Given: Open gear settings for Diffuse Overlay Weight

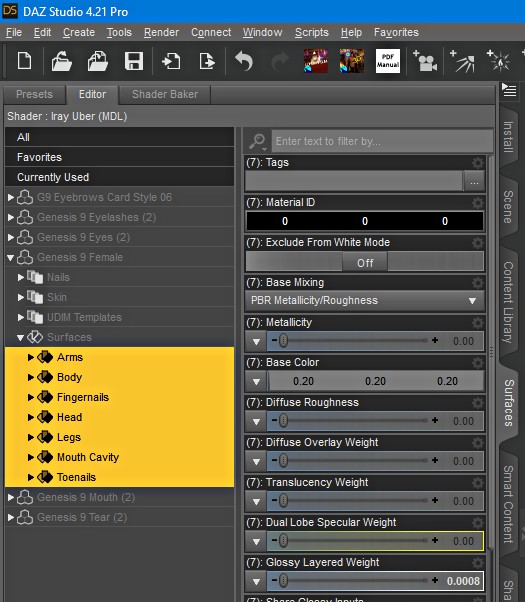Looking at the screenshot, I should tap(478, 443).
